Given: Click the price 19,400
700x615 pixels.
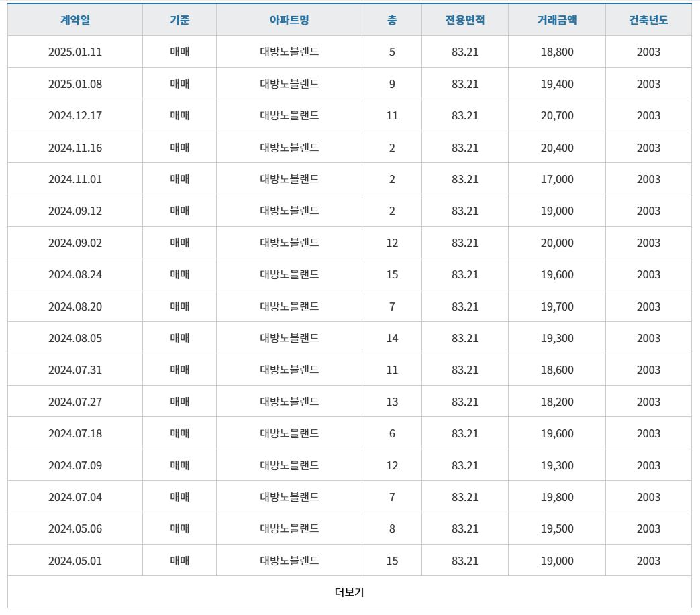Looking at the screenshot, I should [557, 84].
